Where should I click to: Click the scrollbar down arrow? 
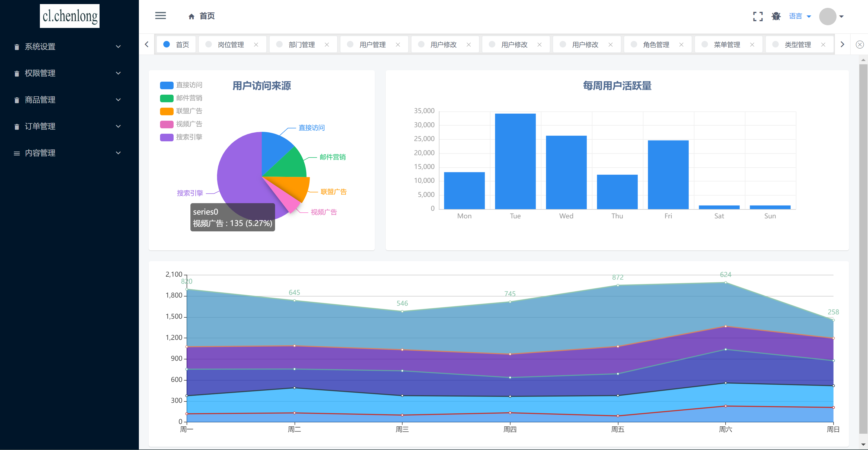coord(863,445)
